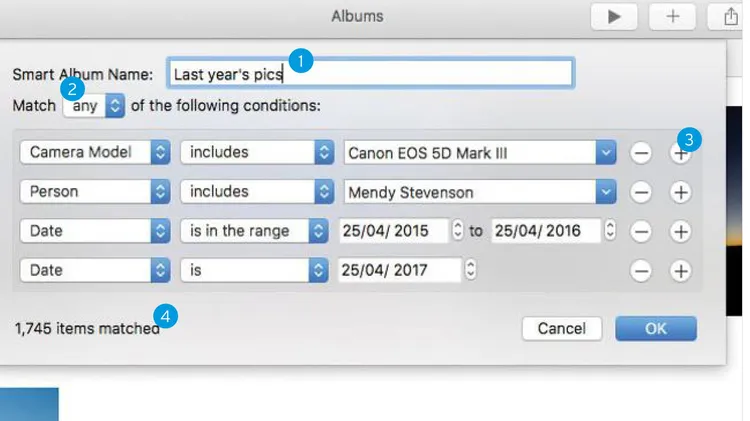Viewport: 750px width, 421px height.
Task: Remove the Camera Model condition row
Action: tap(641, 153)
